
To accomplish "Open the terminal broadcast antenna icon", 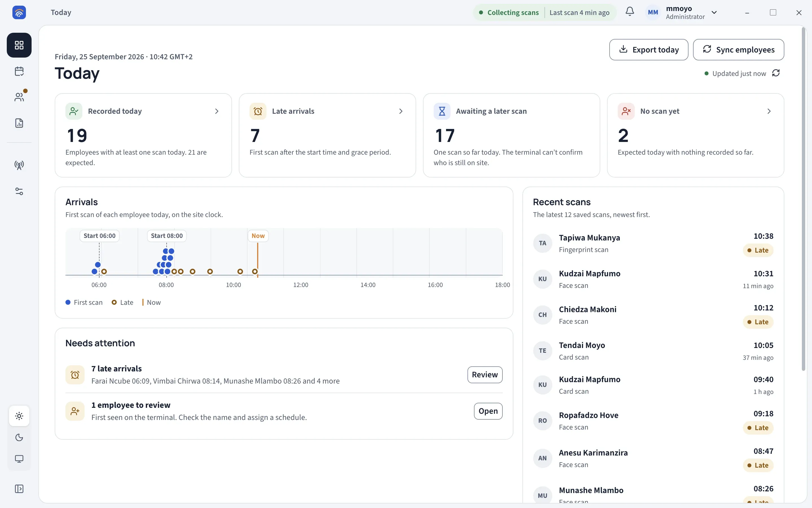I will pyautogui.click(x=19, y=165).
